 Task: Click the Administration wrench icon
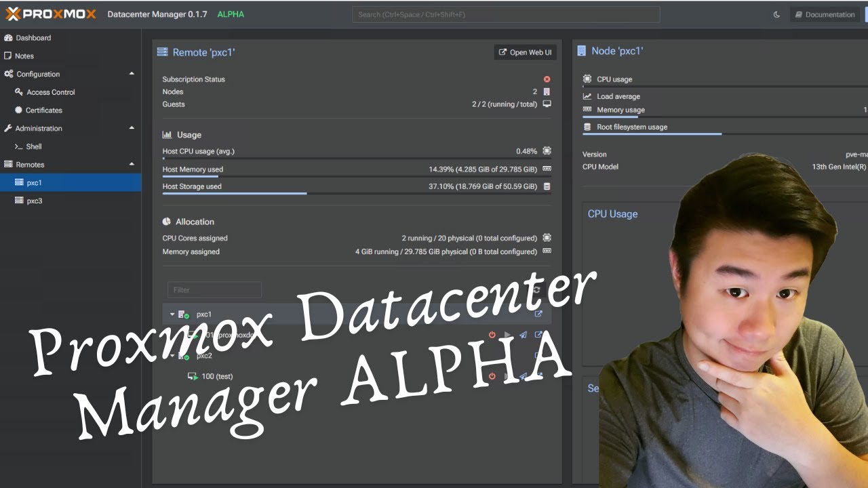tap(8, 128)
